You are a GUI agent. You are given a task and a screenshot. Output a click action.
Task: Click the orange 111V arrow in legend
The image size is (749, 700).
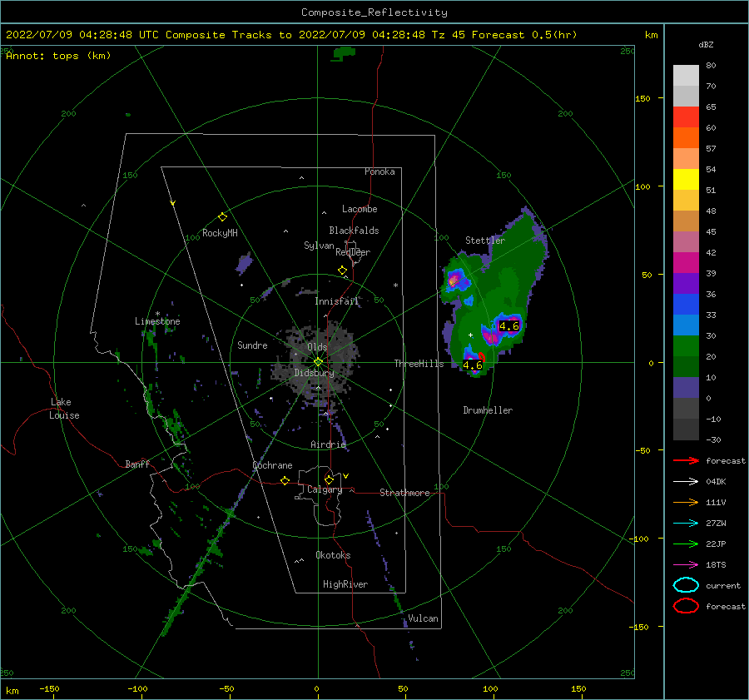click(686, 502)
